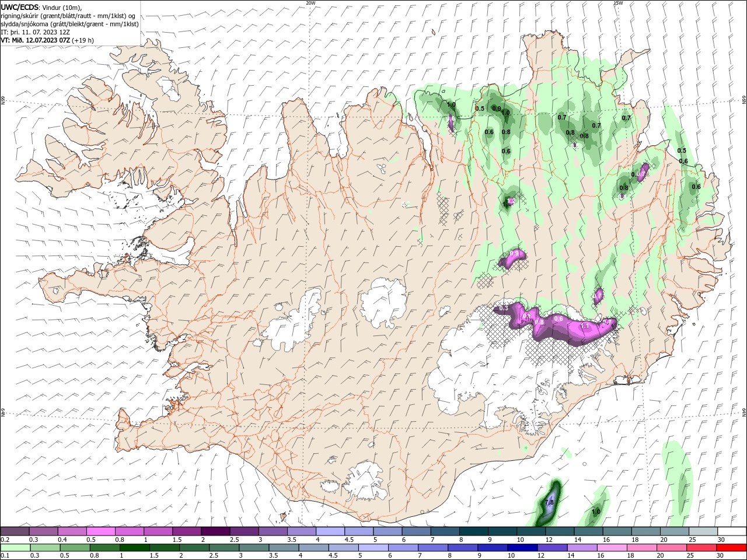Pick the 3 grey-green swatch in rain row
The height and width of the screenshot is (560, 747).
[254, 548]
